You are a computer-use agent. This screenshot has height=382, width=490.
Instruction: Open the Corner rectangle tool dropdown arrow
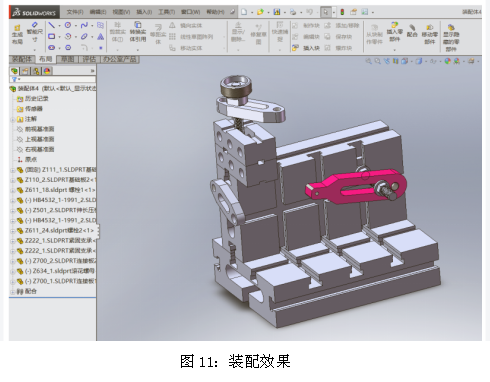pyautogui.click(x=59, y=37)
